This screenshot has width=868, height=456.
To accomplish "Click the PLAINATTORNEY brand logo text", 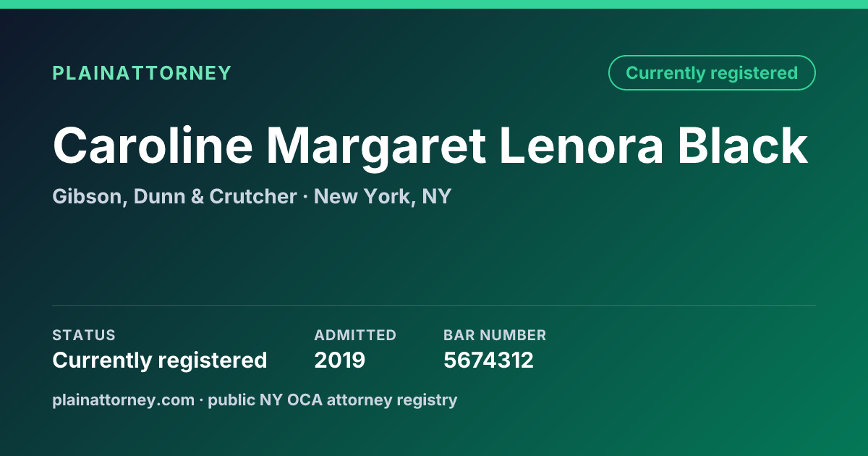I will point(142,73).
